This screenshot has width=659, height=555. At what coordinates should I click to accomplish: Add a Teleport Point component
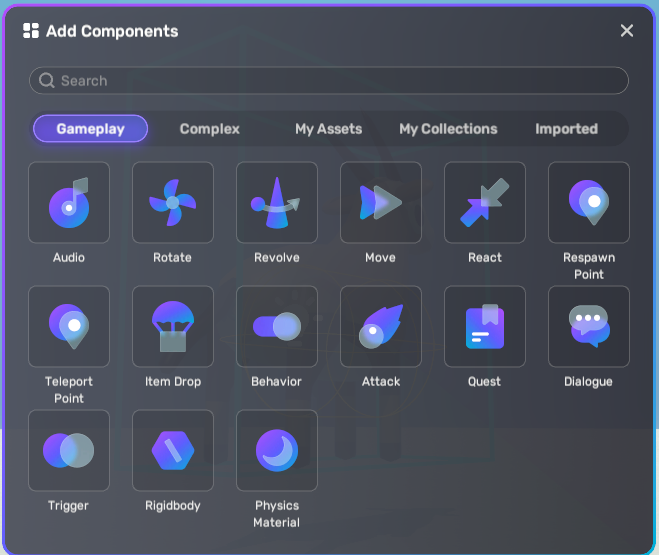69,326
